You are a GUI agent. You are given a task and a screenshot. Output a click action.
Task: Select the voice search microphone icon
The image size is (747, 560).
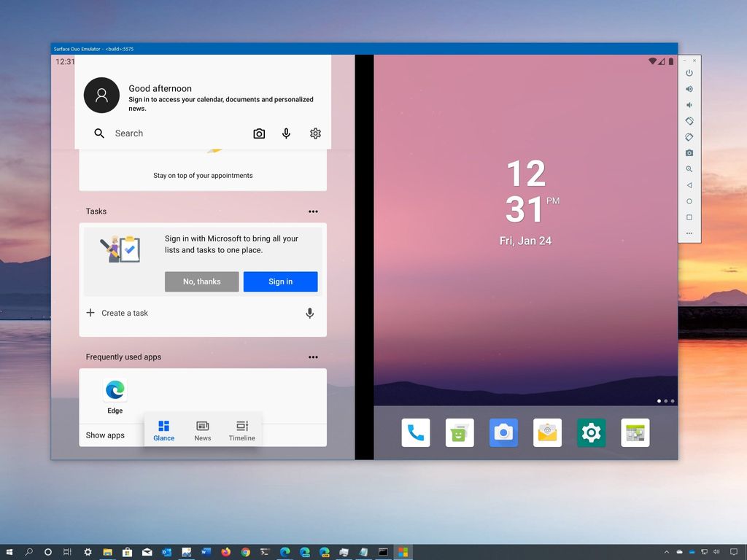pyautogui.click(x=286, y=133)
